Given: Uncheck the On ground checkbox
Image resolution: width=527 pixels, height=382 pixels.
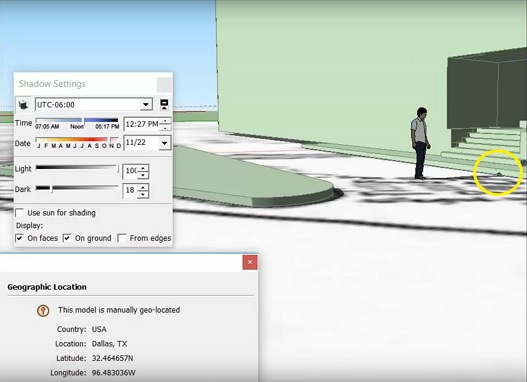Looking at the screenshot, I should coord(67,238).
